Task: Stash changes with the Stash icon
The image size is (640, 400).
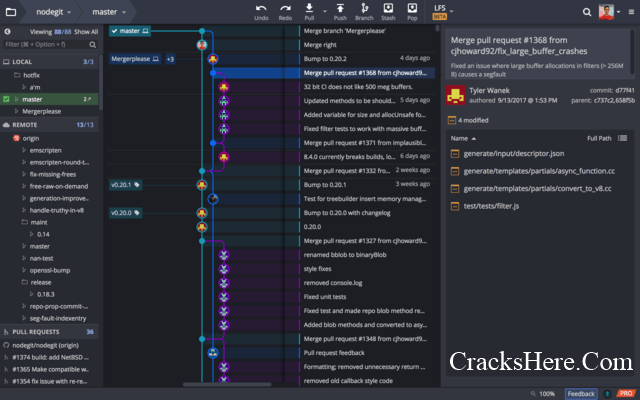Action: point(388,8)
